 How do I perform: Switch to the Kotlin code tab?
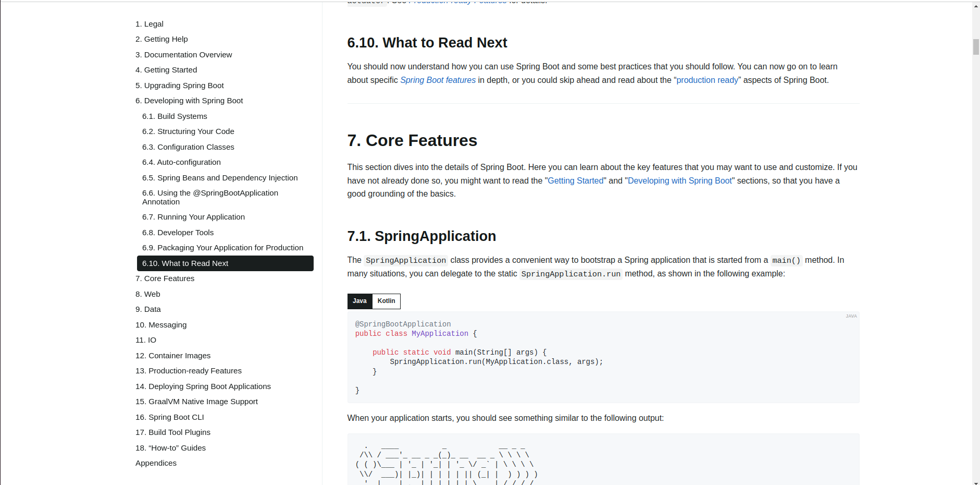(386, 301)
